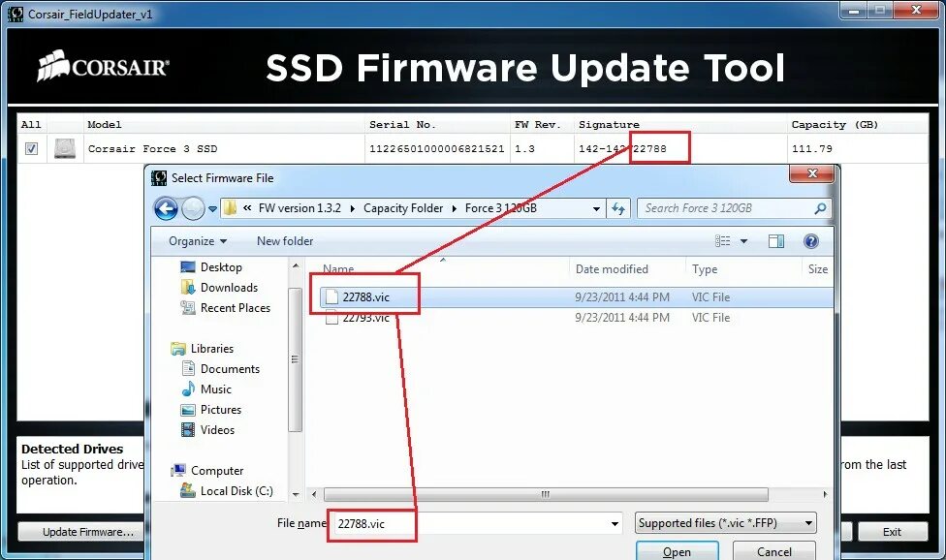Select Libraries in the navigation pane
The image size is (946, 560).
(x=211, y=349)
